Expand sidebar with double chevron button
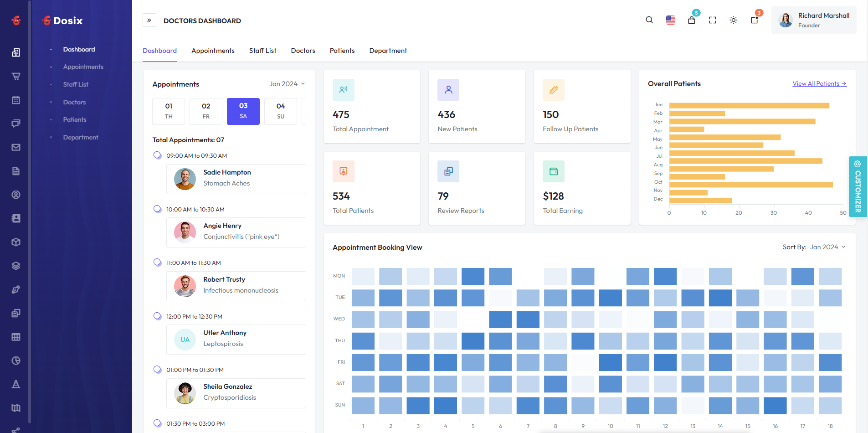This screenshot has width=868, height=433. (x=149, y=20)
